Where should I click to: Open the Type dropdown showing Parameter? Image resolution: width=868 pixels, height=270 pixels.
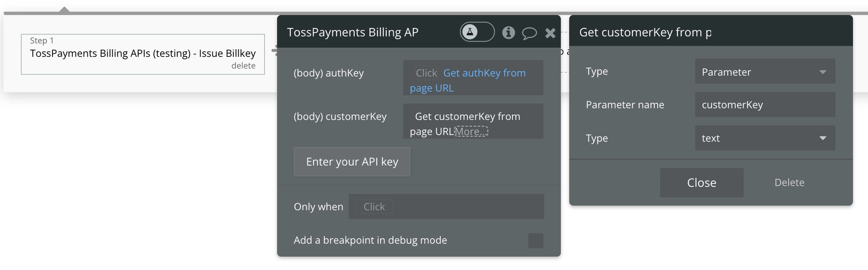pyautogui.click(x=765, y=72)
